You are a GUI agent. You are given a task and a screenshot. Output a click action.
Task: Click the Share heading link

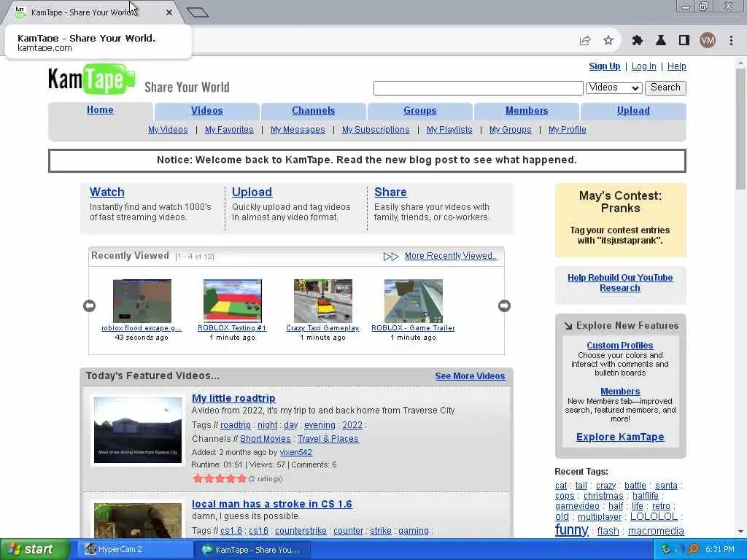[391, 192]
